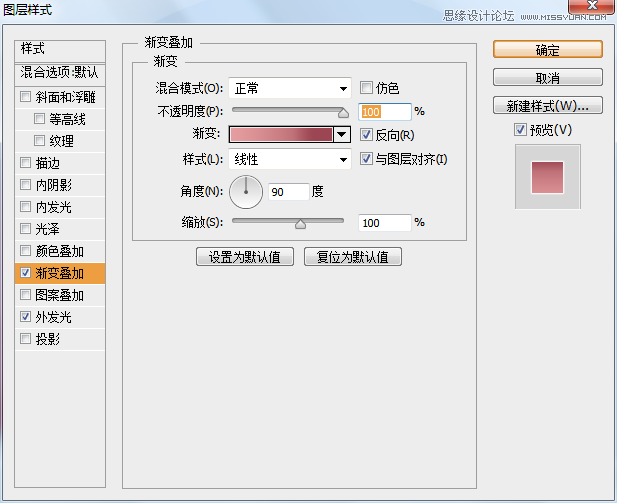Select the 样式 list header

60,50
